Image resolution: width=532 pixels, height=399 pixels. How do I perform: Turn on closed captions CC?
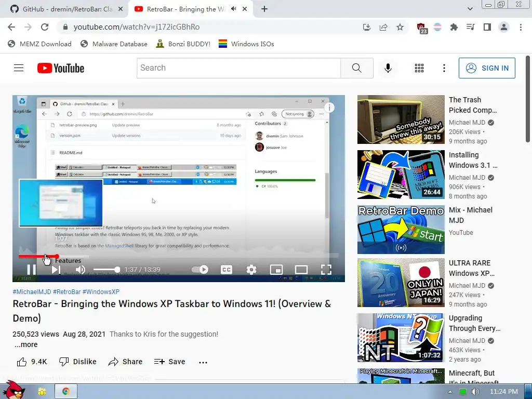[227, 270]
